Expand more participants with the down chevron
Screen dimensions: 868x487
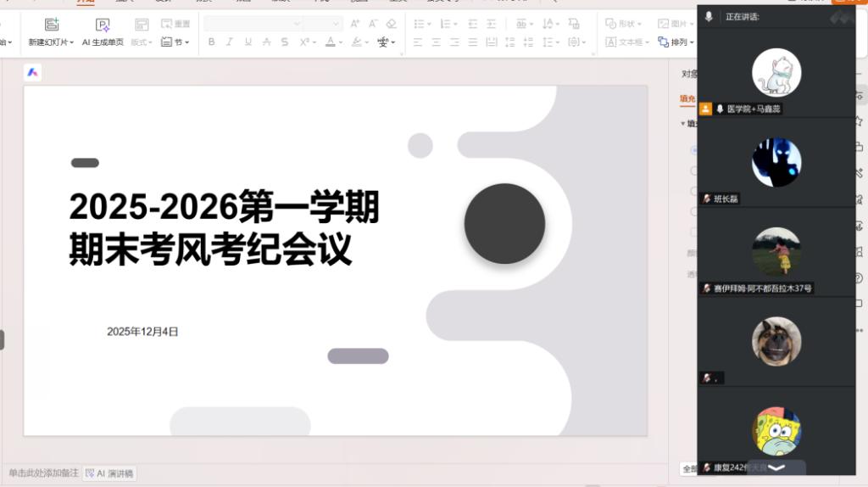pyautogui.click(x=776, y=467)
